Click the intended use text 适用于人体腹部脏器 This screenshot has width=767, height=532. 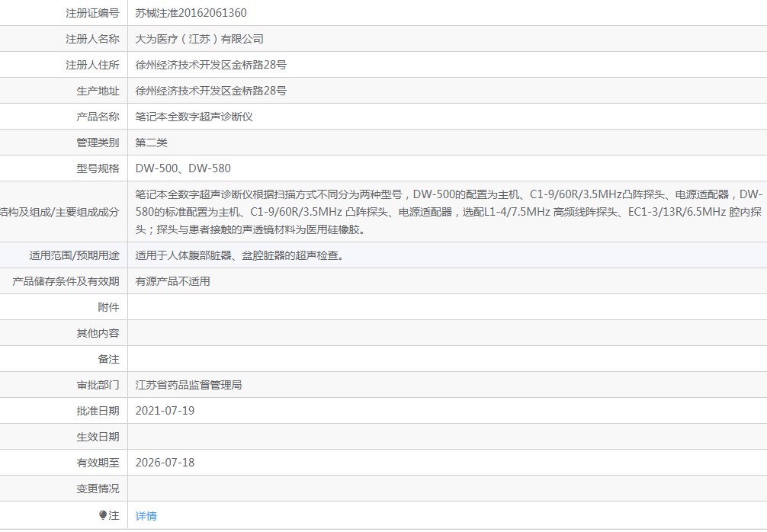[x=184, y=255]
